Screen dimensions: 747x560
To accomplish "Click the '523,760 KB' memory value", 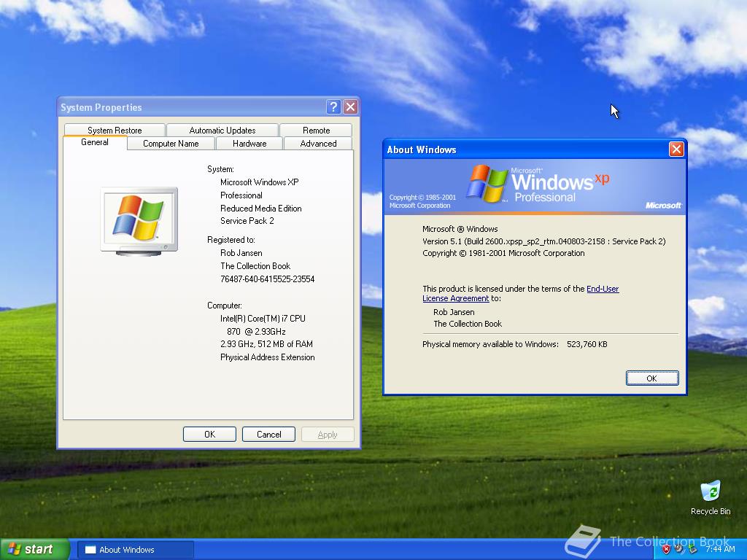I will tap(587, 344).
